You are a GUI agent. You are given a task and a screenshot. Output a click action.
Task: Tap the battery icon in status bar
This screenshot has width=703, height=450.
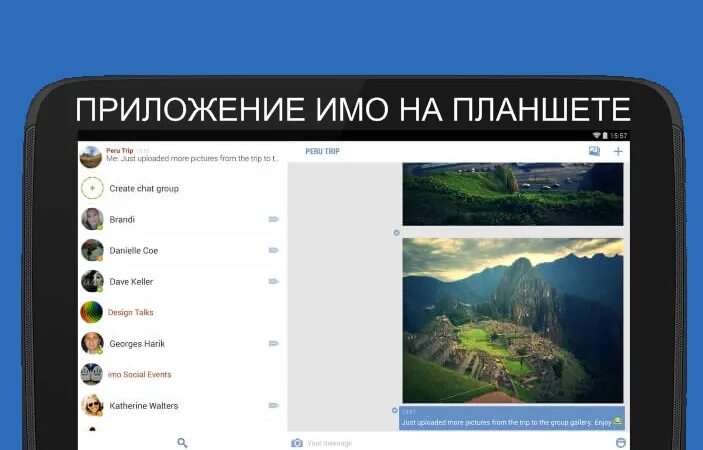point(605,135)
